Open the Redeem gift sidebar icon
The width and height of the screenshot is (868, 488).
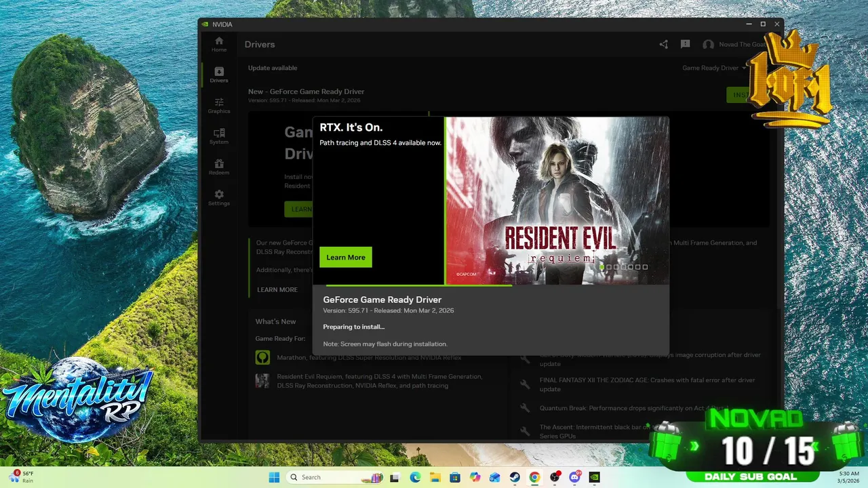tap(218, 167)
